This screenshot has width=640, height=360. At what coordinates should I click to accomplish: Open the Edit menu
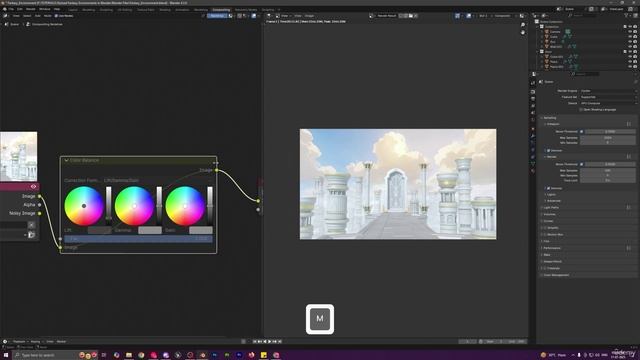[20, 9]
